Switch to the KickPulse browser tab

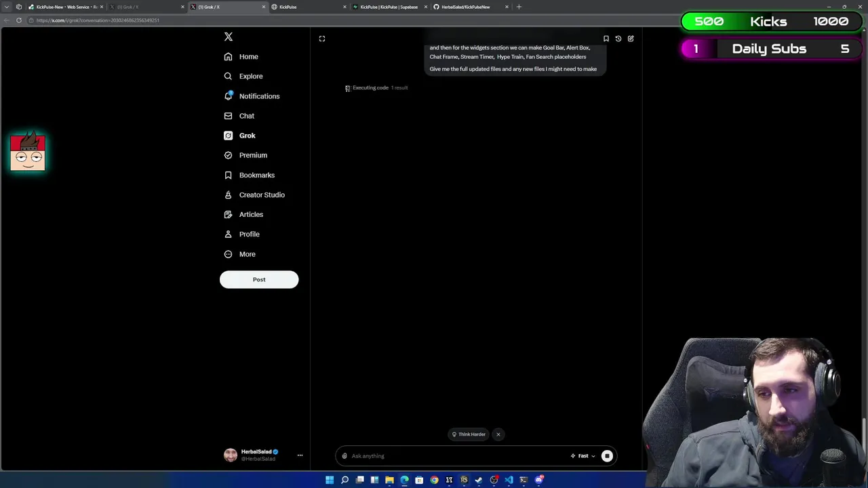309,7
